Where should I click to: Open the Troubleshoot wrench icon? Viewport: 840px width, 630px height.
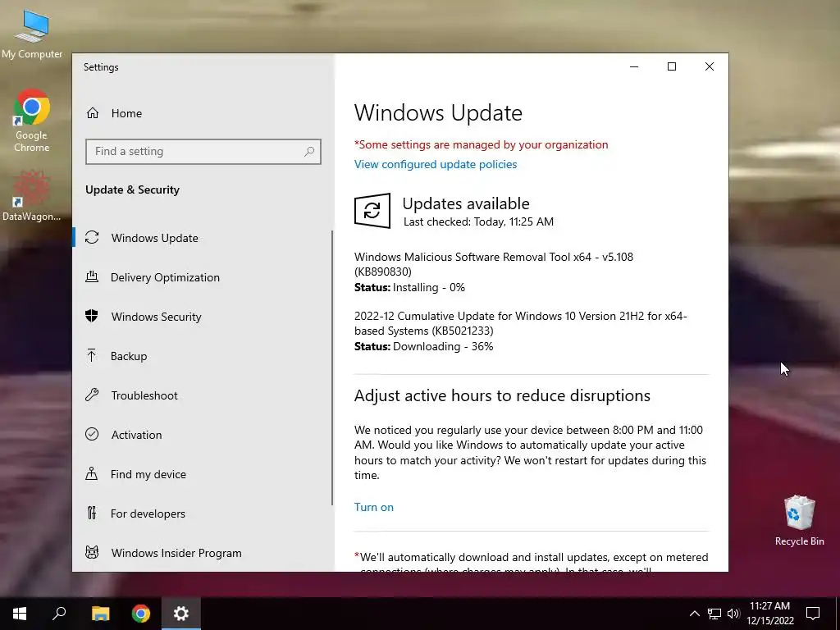pyautogui.click(x=92, y=395)
